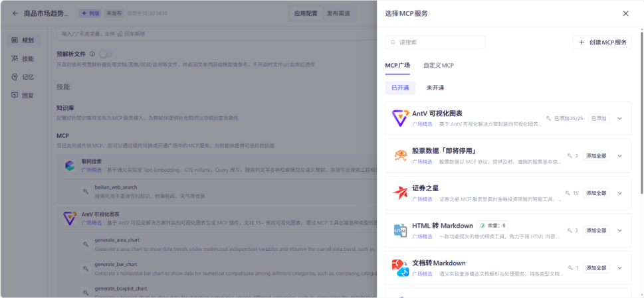Viewport: 644px width, 298px height.
Task: Click AntV logo in background skills list
Action: (70, 218)
